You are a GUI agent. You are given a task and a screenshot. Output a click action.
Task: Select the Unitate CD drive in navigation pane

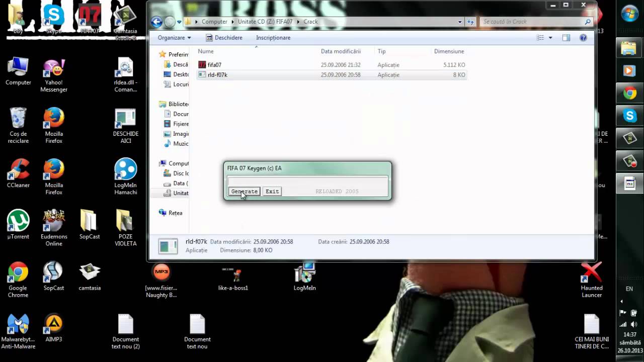pyautogui.click(x=176, y=193)
